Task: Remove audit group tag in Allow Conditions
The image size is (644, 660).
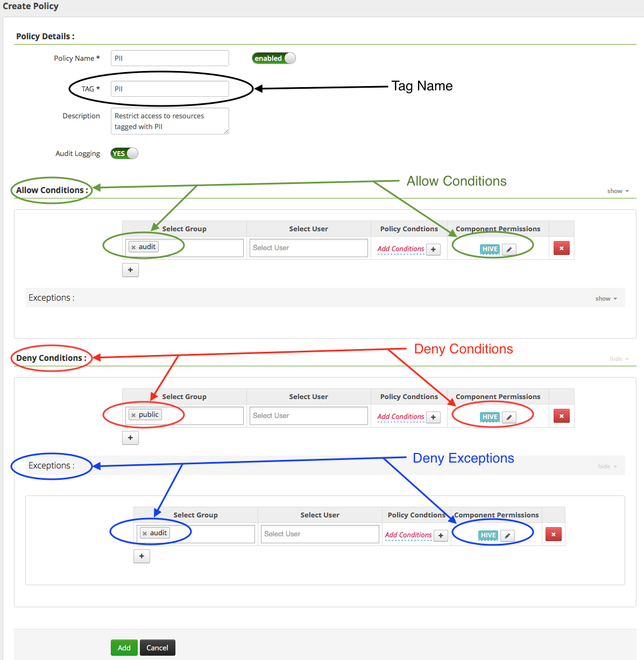Action: click(x=133, y=247)
